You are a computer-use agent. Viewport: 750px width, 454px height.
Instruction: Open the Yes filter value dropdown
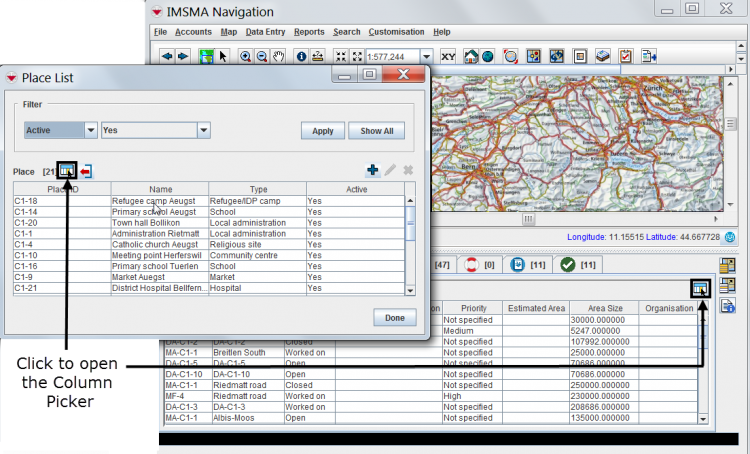203,130
